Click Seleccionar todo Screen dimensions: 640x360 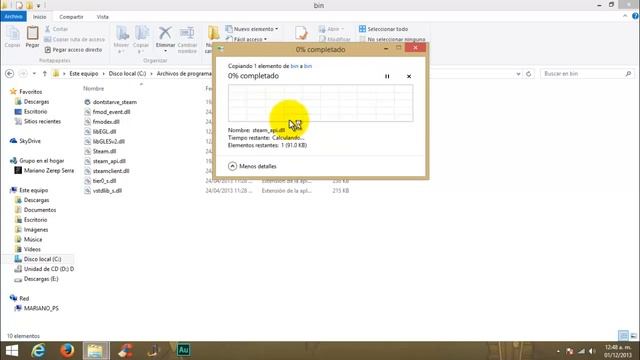(383, 29)
